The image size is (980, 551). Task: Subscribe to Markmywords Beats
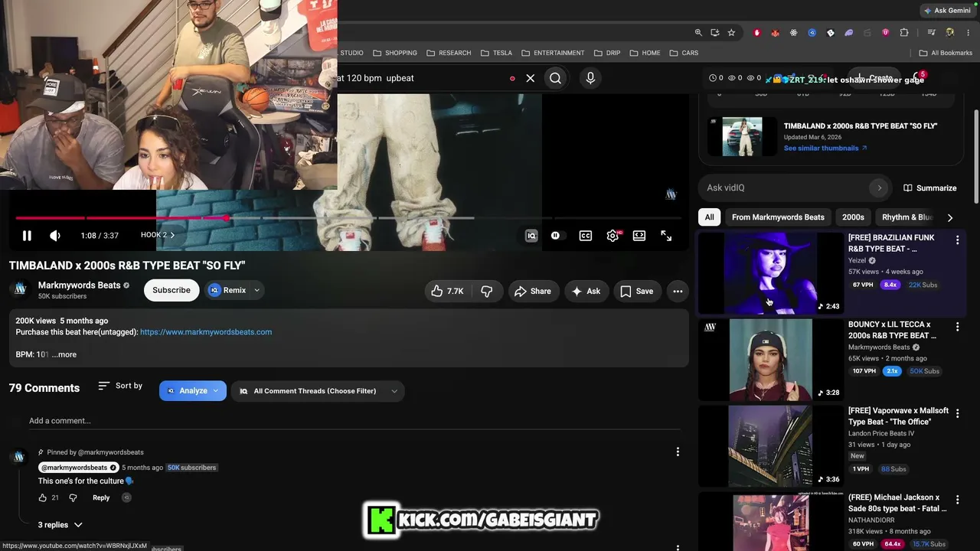171,290
